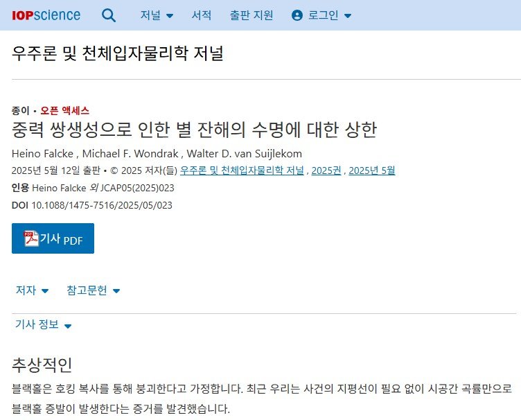
Task: Expand the 저널 dropdown menu
Action: tap(157, 15)
